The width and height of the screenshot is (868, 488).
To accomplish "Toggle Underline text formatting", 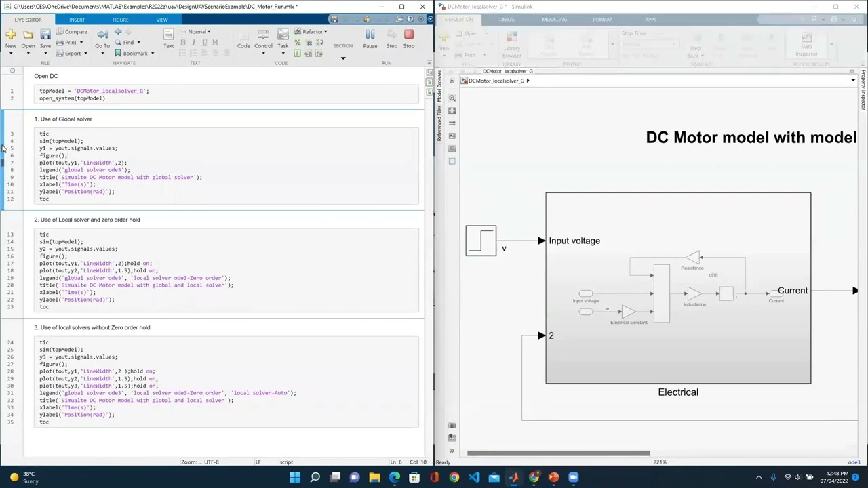I will click(x=204, y=43).
